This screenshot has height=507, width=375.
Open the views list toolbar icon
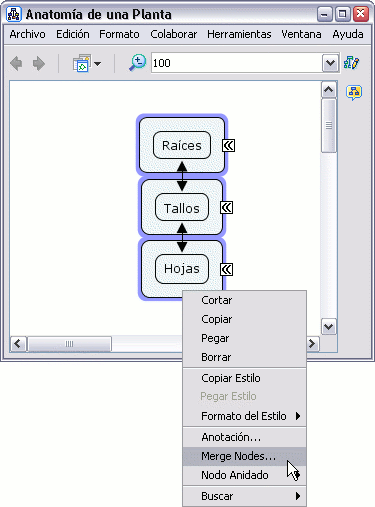coord(87,63)
